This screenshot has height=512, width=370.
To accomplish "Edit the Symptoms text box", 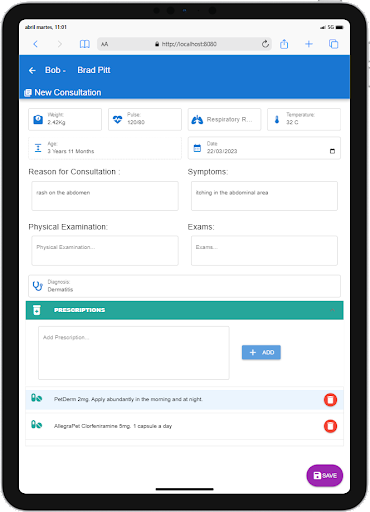I will click(264, 196).
